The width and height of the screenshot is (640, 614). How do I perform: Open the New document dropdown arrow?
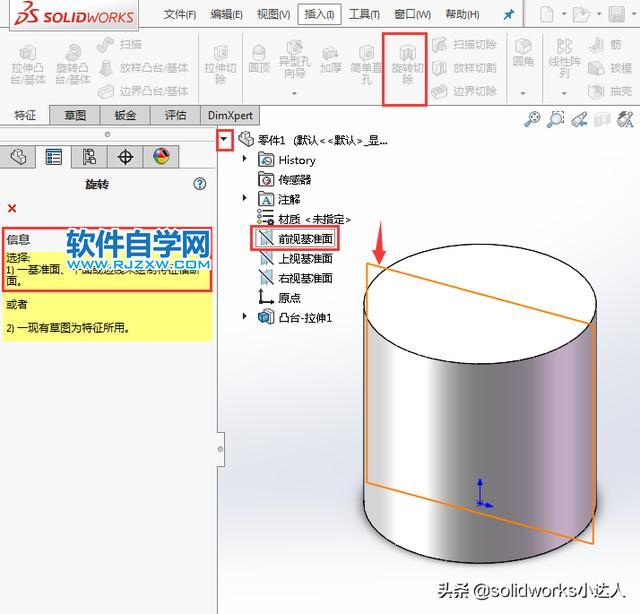[x=564, y=14]
